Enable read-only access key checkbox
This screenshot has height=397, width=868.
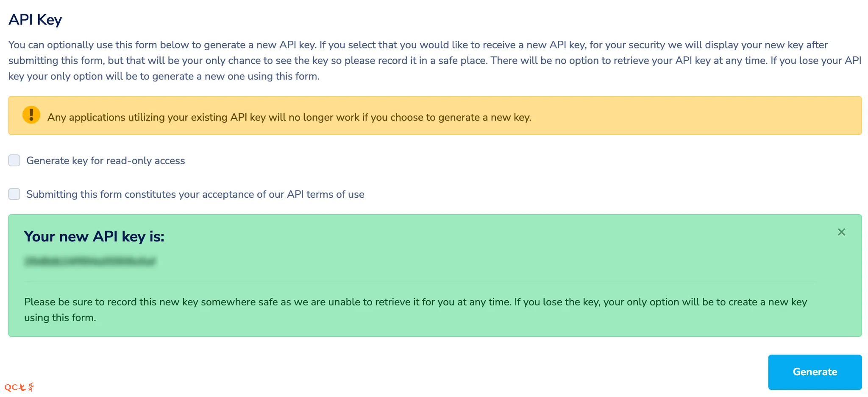point(14,160)
